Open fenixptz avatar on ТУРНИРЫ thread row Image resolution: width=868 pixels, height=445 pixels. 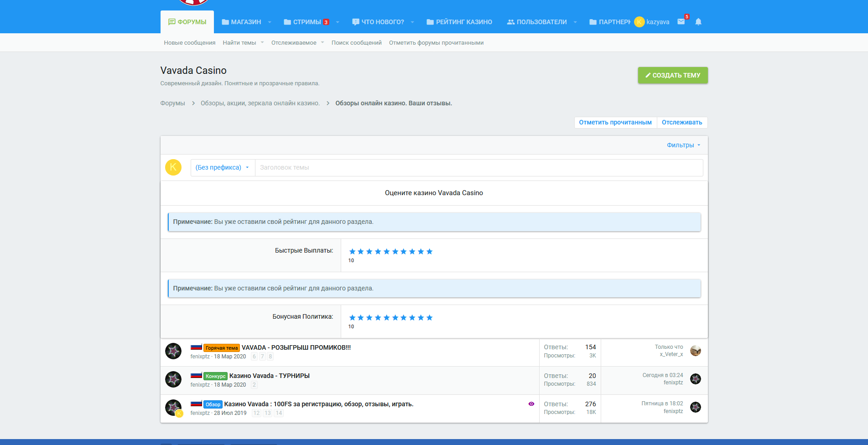pyautogui.click(x=173, y=379)
